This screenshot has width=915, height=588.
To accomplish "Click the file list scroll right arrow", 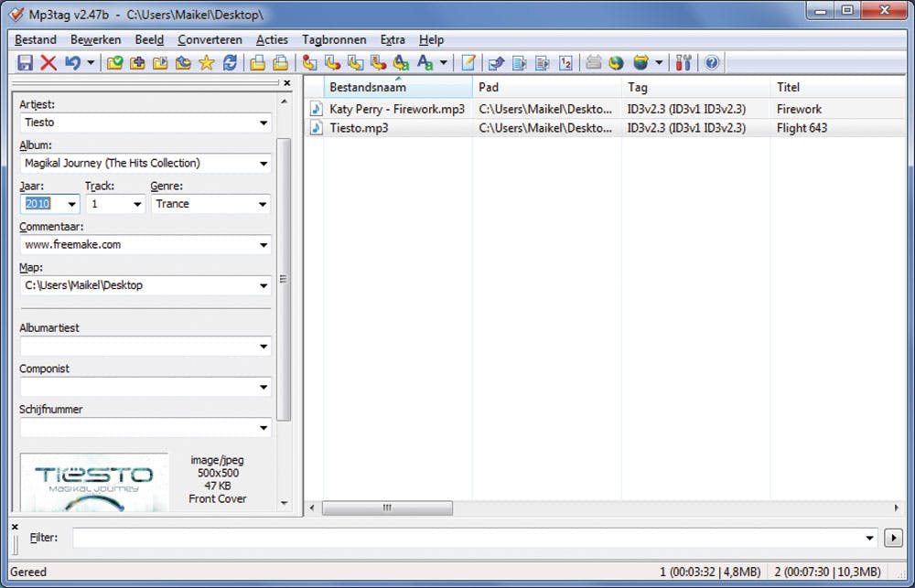I will point(897,508).
